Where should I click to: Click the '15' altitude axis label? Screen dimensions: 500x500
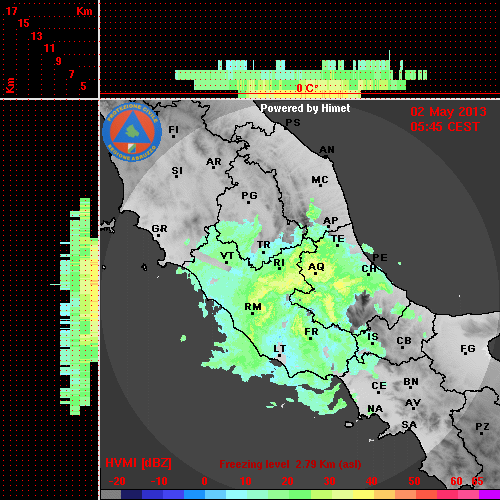(x=24, y=23)
